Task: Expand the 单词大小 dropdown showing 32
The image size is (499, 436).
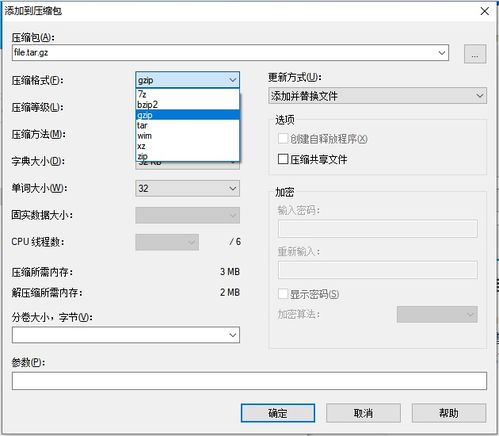Action: point(187,188)
